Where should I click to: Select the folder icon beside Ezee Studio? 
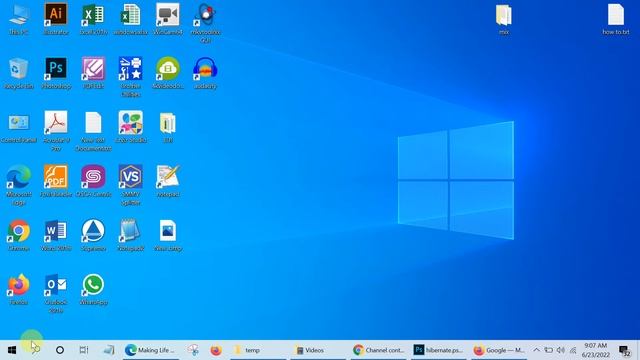pos(168,127)
